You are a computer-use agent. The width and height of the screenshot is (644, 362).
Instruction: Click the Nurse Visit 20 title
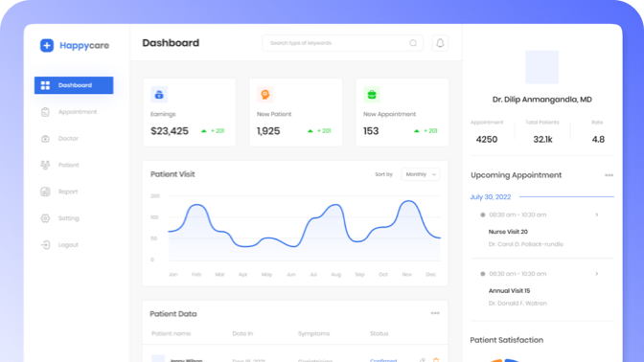(x=508, y=232)
